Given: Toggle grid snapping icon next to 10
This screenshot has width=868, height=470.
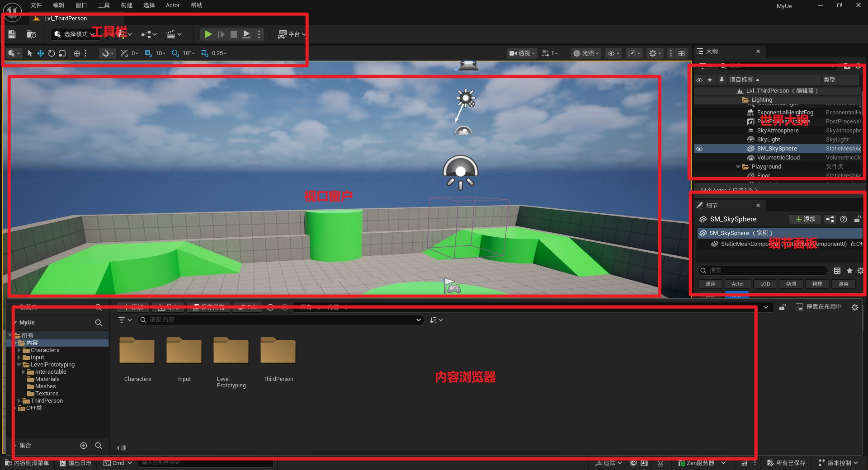Looking at the screenshot, I should (148, 53).
